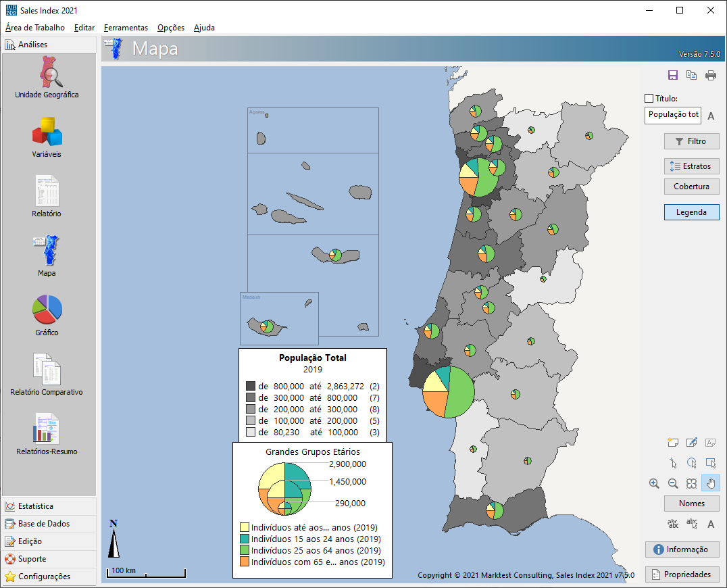Open the Opções menu
This screenshot has height=588, width=727.
171,28
